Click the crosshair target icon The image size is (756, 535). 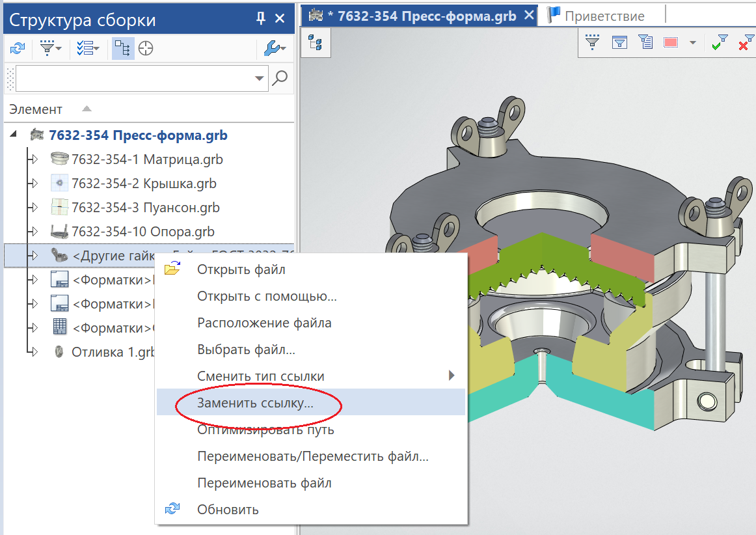pos(146,49)
